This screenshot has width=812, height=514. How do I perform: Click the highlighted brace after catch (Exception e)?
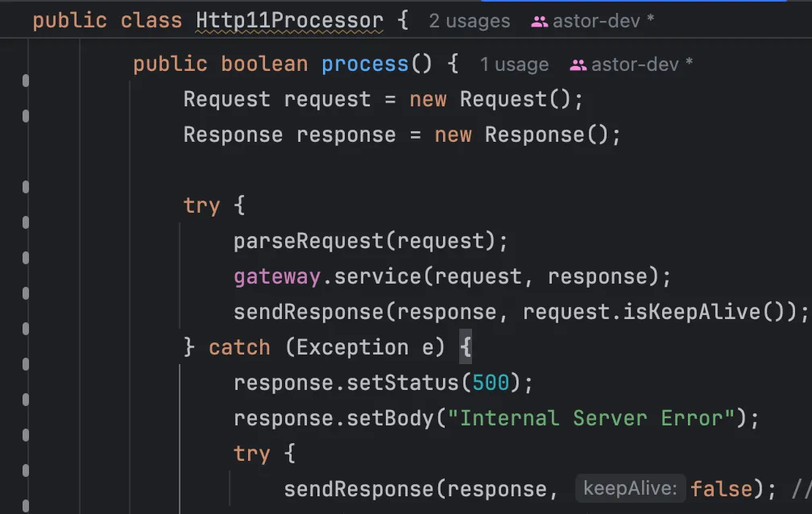465,347
